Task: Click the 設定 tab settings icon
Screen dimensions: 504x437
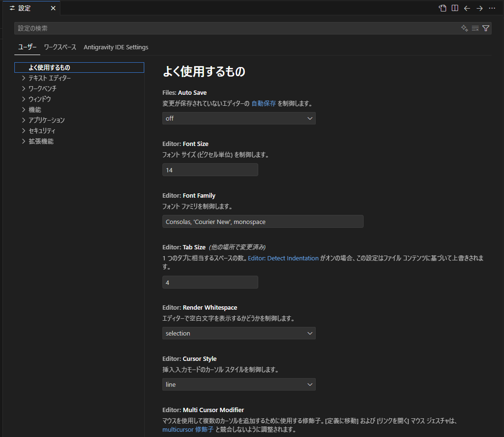Action: pyautogui.click(x=12, y=8)
